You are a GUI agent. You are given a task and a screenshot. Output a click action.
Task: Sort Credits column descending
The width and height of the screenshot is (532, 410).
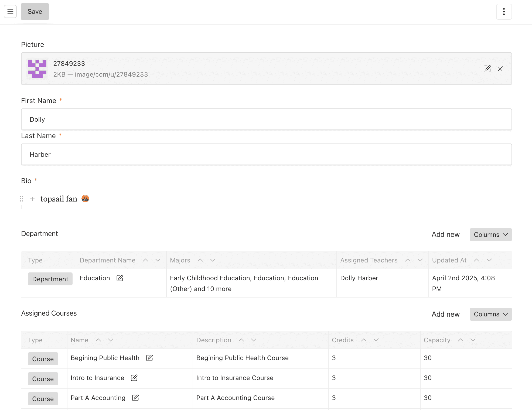click(376, 340)
